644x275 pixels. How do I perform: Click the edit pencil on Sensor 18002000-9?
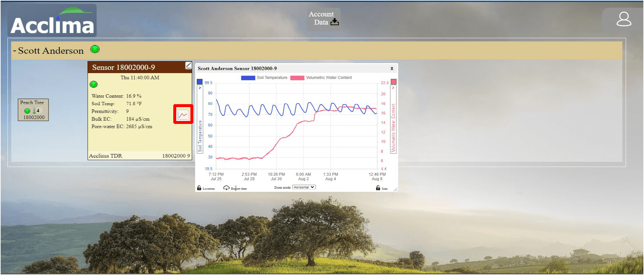coord(188,66)
